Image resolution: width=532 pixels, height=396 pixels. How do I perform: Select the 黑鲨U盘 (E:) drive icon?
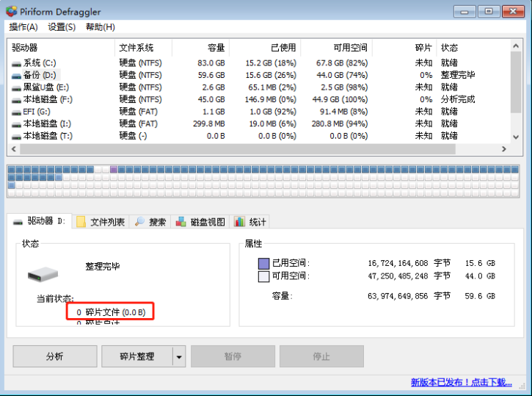coord(16,87)
